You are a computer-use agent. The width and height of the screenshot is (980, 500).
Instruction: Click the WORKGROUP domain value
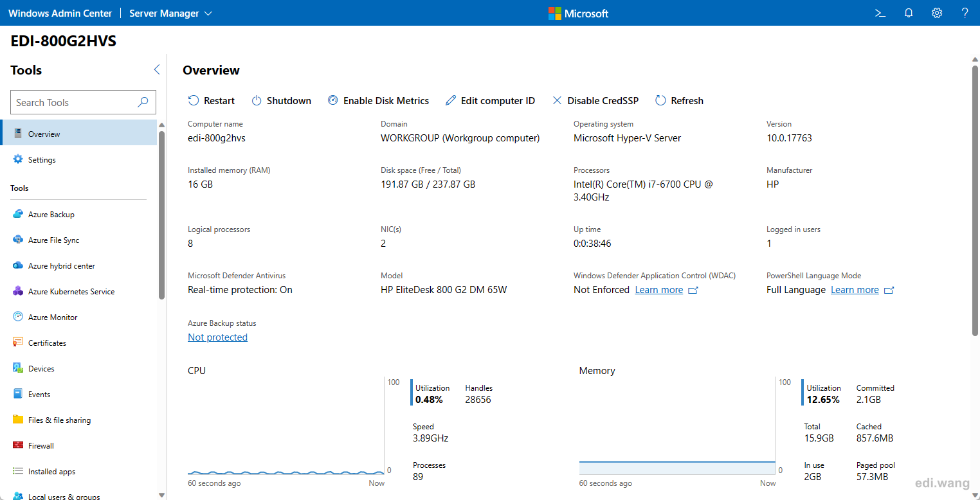[x=460, y=138]
